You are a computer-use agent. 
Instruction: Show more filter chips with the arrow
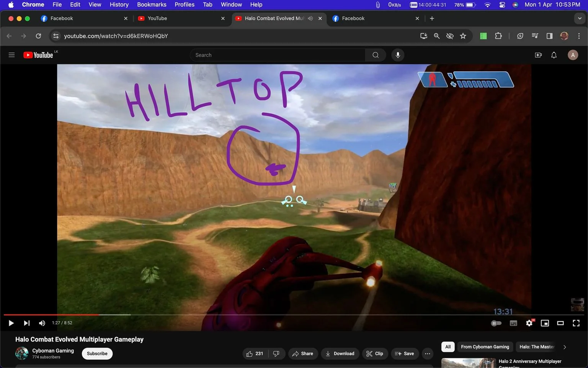click(565, 347)
